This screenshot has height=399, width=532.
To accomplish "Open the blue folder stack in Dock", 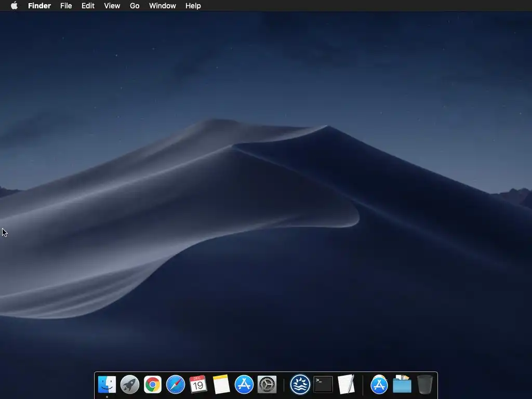I will click(402, 384).
